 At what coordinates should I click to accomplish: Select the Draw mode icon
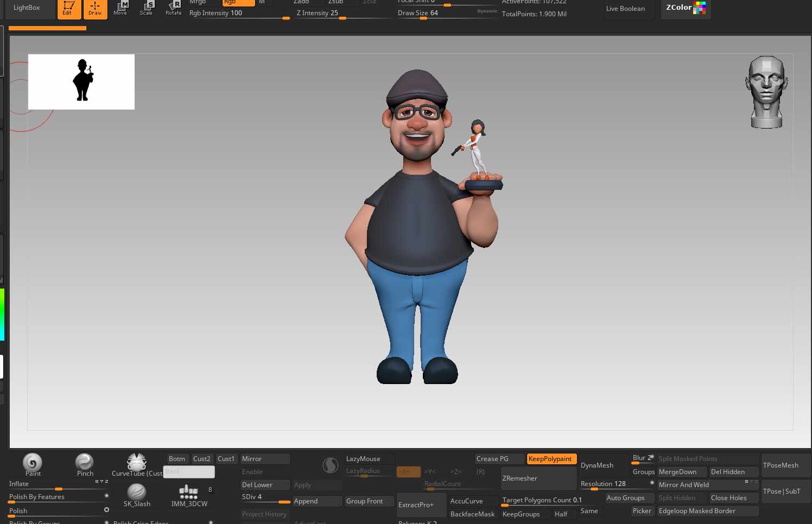pyautogui.click(x=95, y=8)
